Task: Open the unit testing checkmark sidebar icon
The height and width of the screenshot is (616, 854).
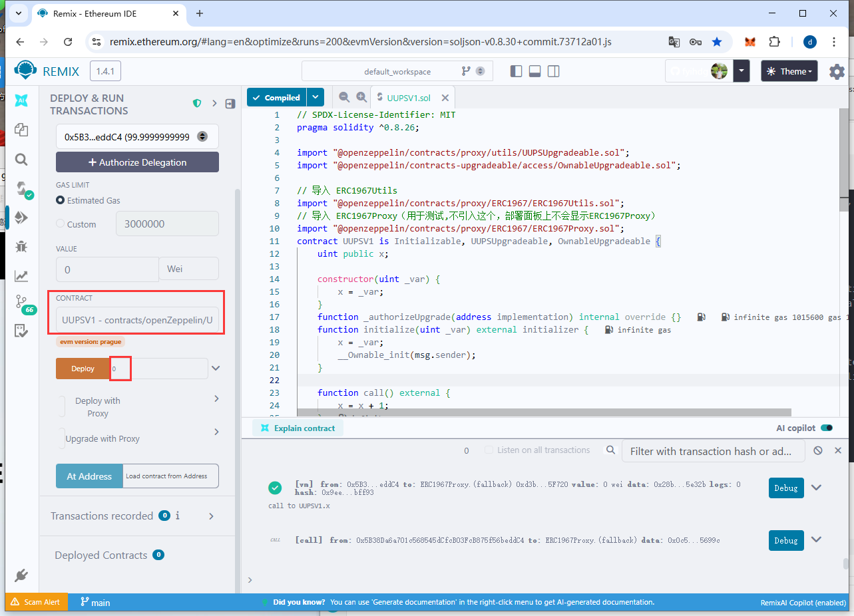Action: click(21, 331)
